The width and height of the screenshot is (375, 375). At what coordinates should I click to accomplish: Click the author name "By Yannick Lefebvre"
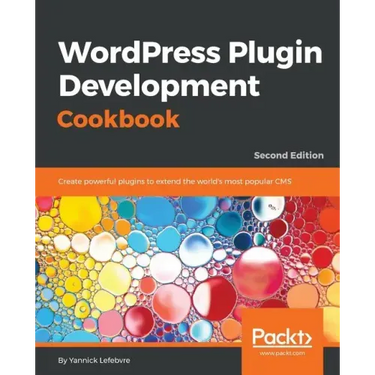click(x=94, y=361)
